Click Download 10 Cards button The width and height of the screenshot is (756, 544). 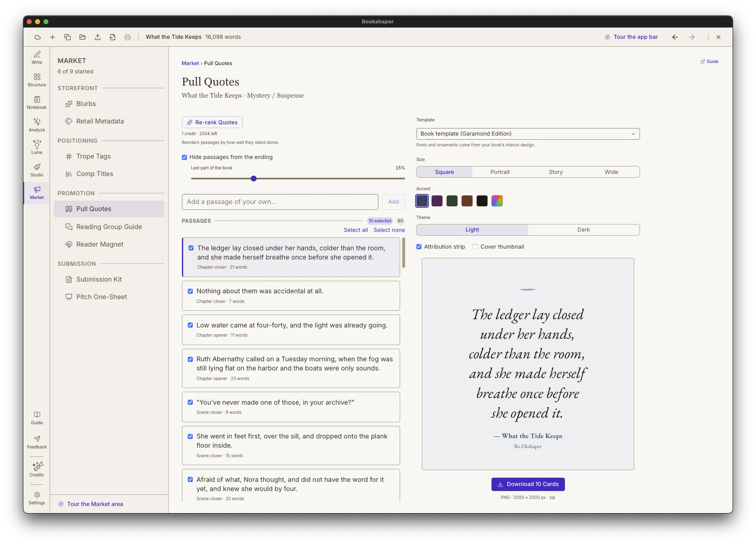528,484
